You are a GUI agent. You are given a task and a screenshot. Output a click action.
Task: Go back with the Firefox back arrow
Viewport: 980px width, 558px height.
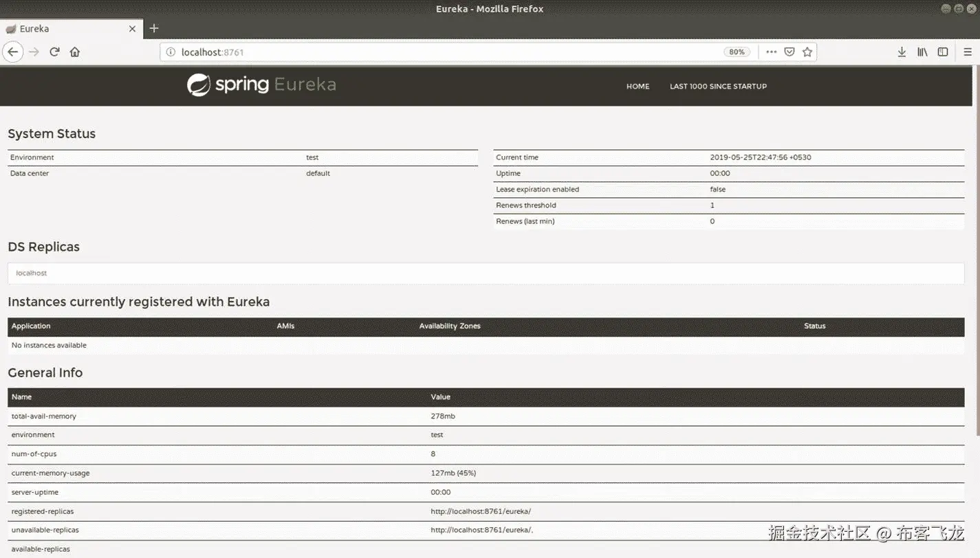(12, 52)
